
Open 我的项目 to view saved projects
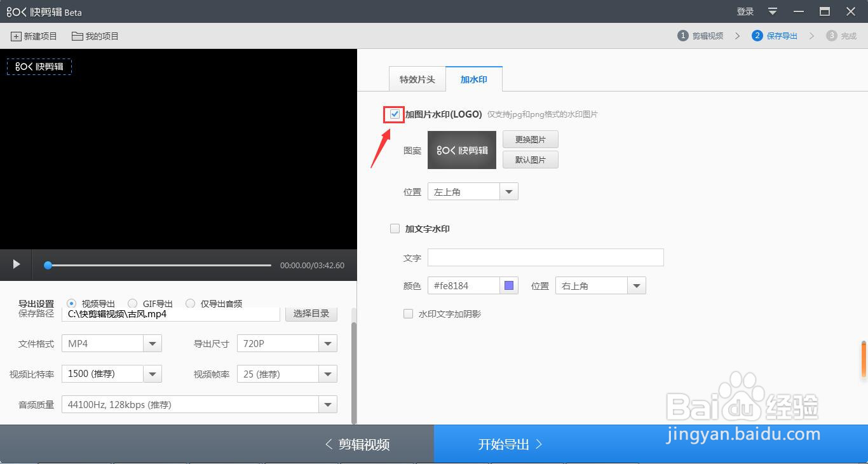pos(94,36)
